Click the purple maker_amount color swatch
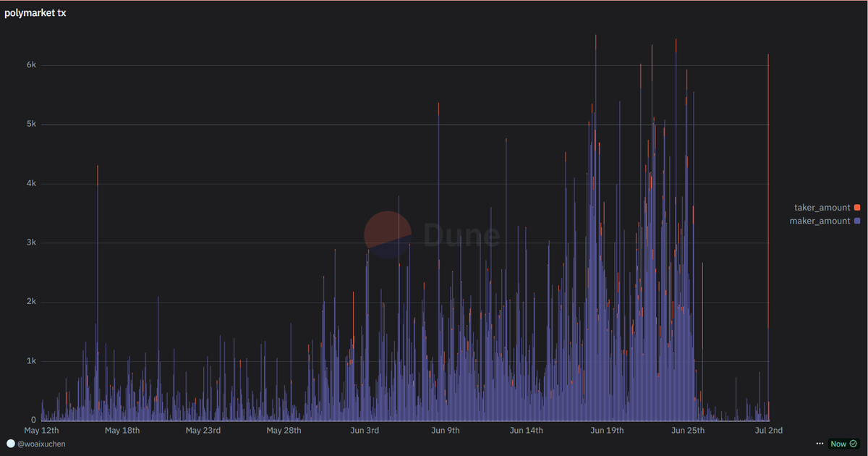The image size is (868, 456). tap(857, 221)
